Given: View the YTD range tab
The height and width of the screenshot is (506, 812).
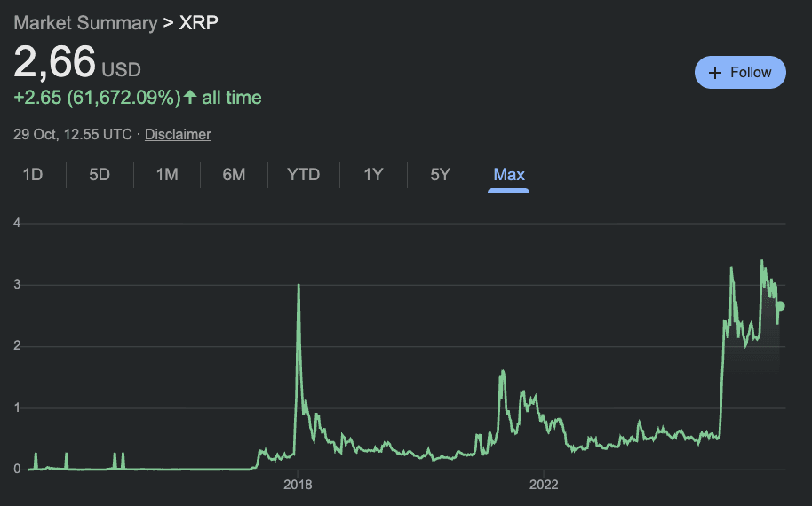Looking at the screenshot, I should pyautogui.click(x=303, y=175).
